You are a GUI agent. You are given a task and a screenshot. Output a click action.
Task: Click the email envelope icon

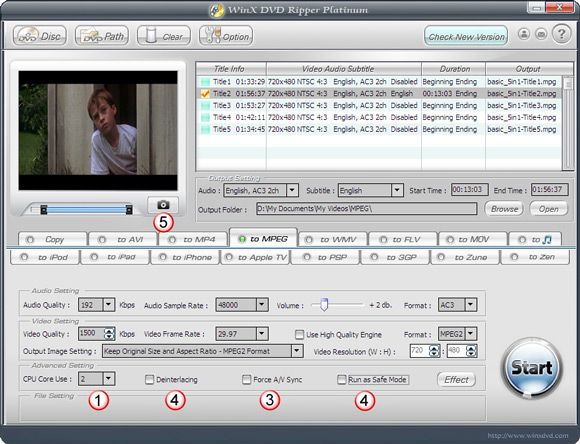[541, 34]
